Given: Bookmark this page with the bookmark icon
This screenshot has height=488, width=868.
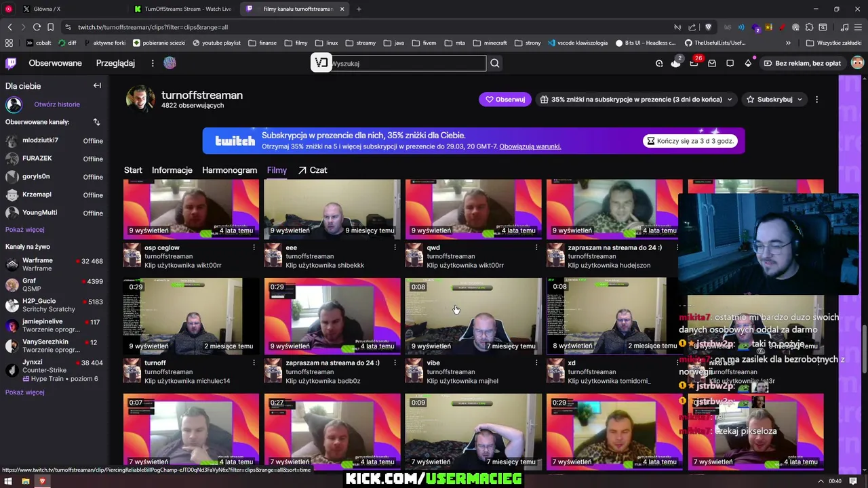Looking at the screenshot, I should pos(50,27).
